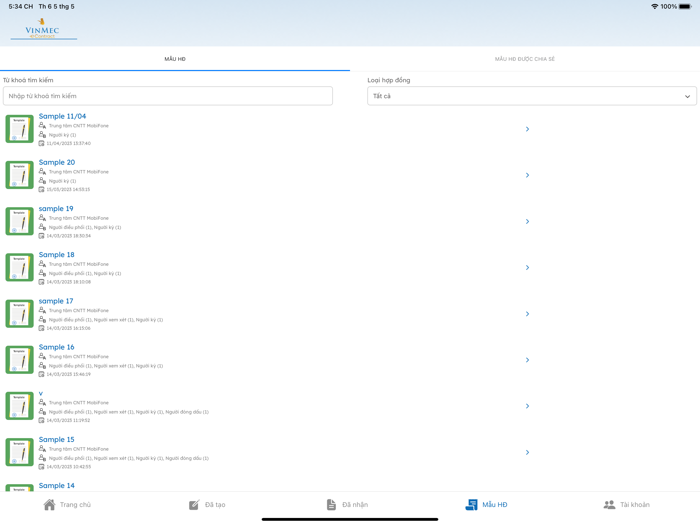700x525 pixels.
Task: Click sample 19 signer roles text
Action: tap(85, 227)
